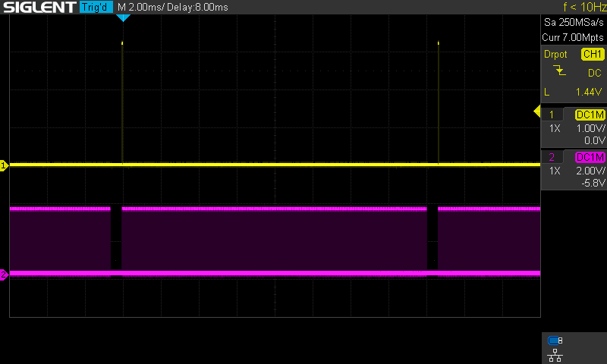
Task: Open channel 2 number tab
Action: click(x=552, y=157)
